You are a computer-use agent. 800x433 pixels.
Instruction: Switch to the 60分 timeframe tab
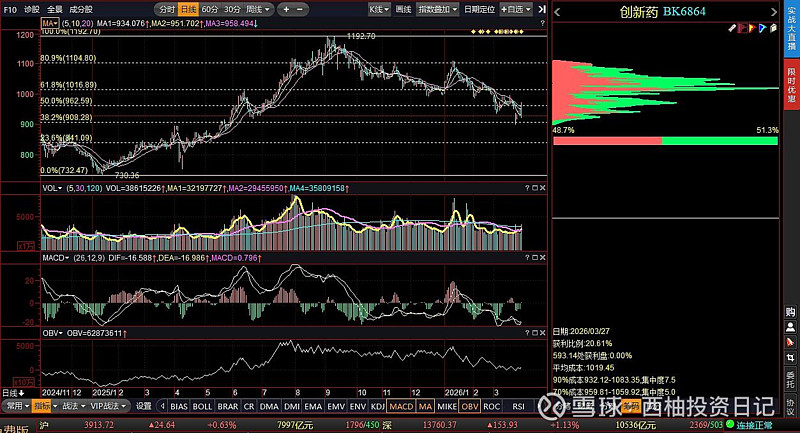pos(209,9)
